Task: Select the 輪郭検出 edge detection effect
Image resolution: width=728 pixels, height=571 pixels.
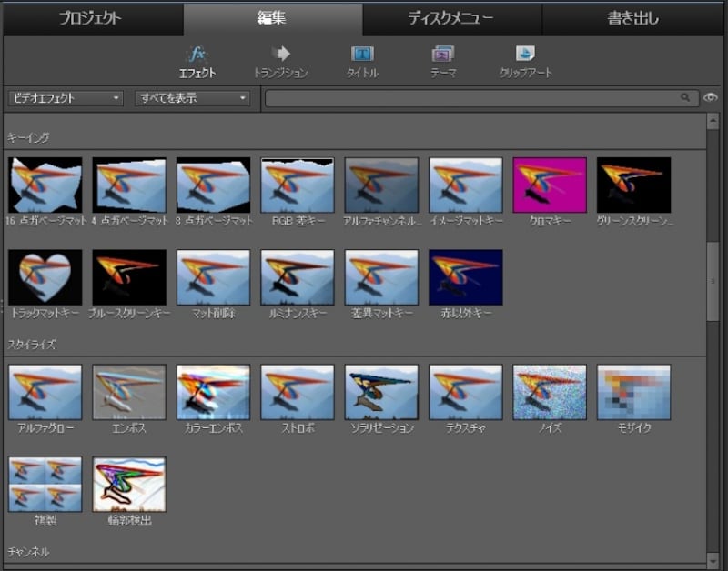Action: click(129, 484)
